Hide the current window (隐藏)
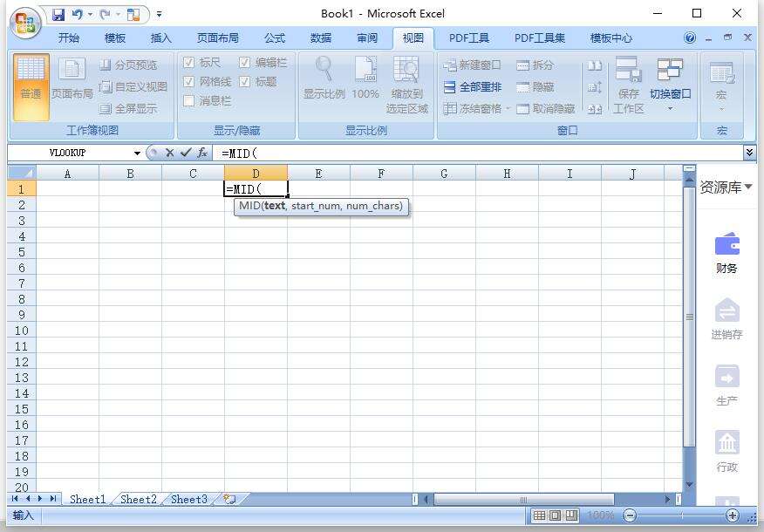 click(x=535, y=86)
